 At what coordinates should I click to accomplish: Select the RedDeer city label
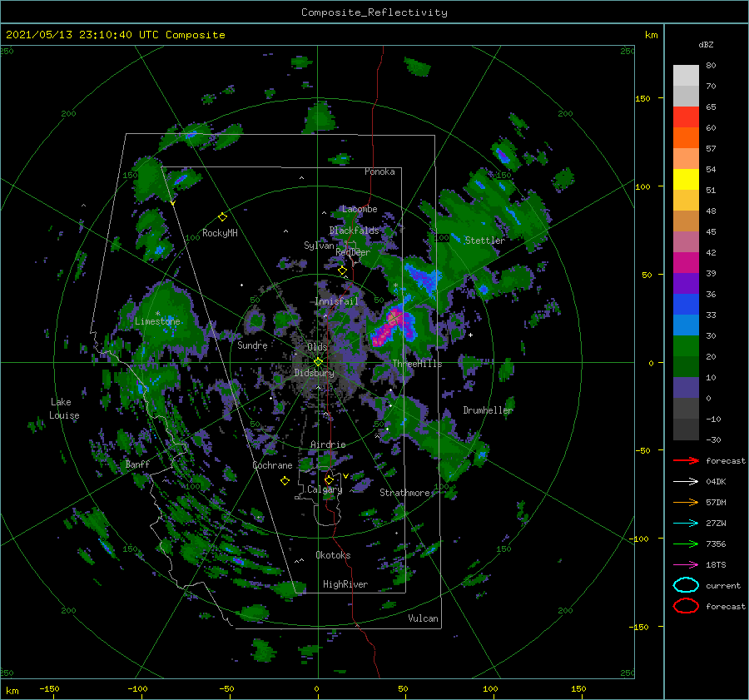pyautogui.click(x=353, y=252)
